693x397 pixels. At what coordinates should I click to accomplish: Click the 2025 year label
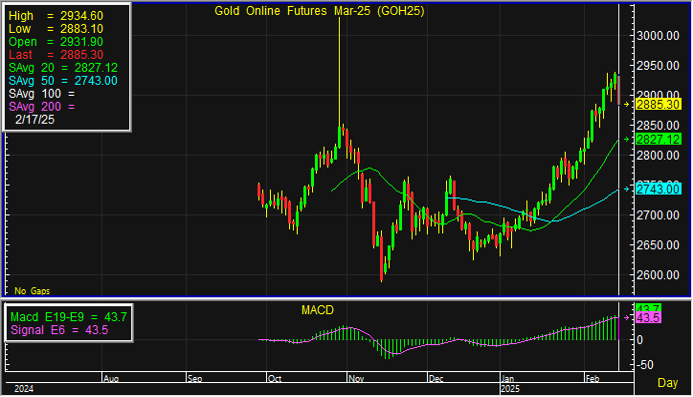510,389
